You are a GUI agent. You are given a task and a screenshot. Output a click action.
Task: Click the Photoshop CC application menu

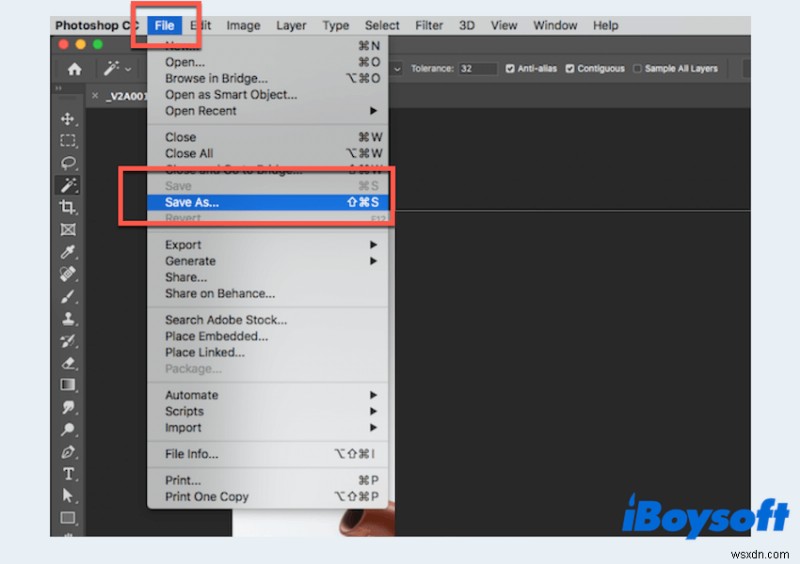click(x=97, y=26)
